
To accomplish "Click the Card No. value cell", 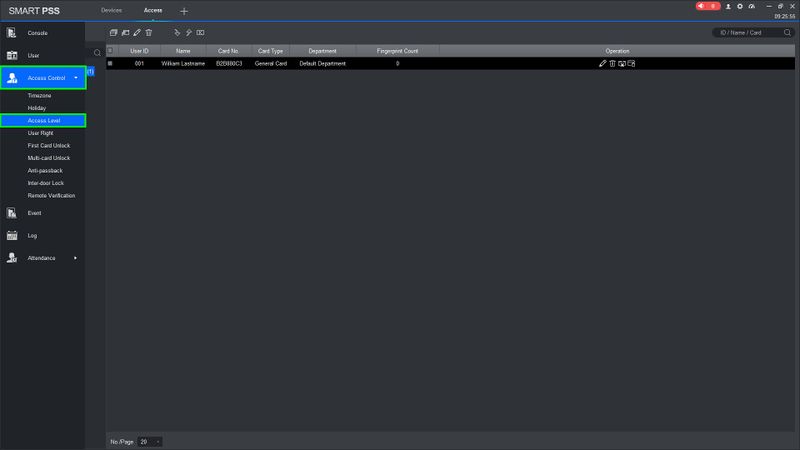I will [229, 64].
